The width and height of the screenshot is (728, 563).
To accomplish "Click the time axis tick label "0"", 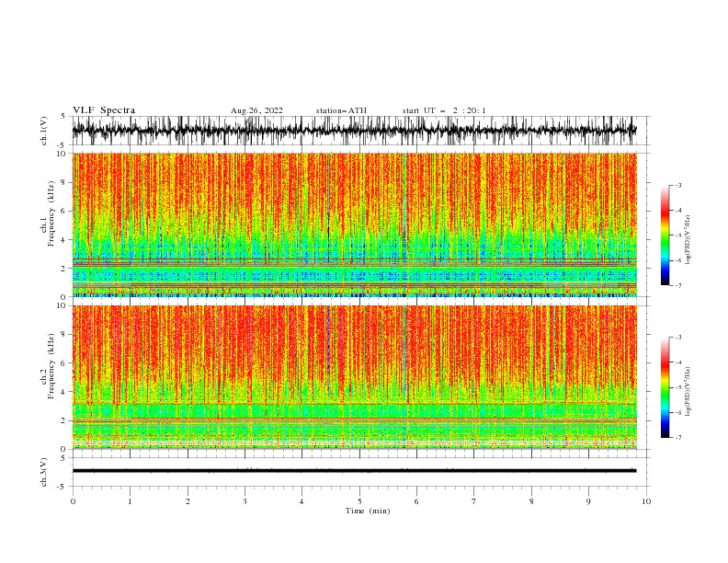I will click(x=73, y=501).
